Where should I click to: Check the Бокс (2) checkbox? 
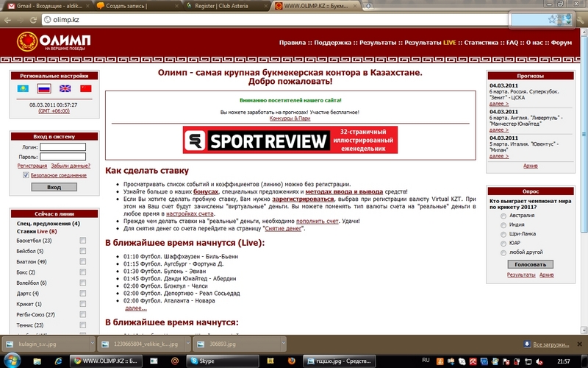(83, 272)
